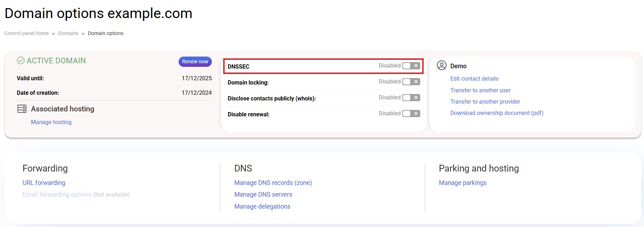The width and height of the screenshot is (644, 227).
Task: Open Manage hosting link
Action: 51,122
